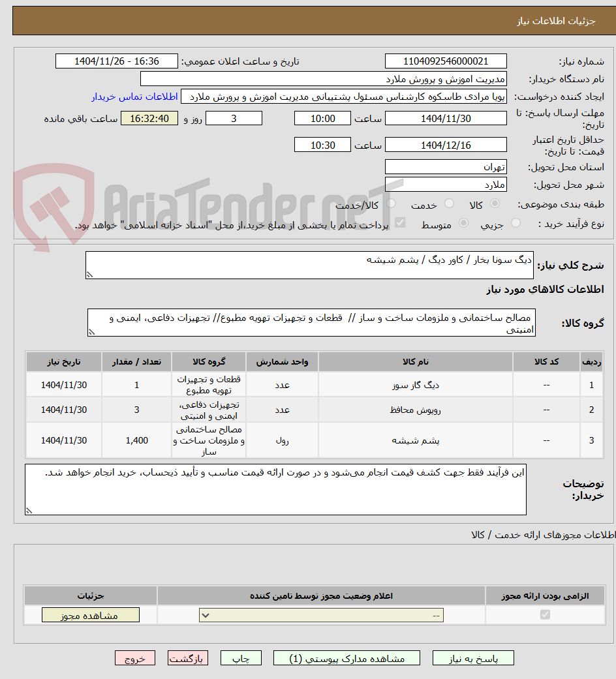Click the شماره نیاز number field

coord(446,61)
